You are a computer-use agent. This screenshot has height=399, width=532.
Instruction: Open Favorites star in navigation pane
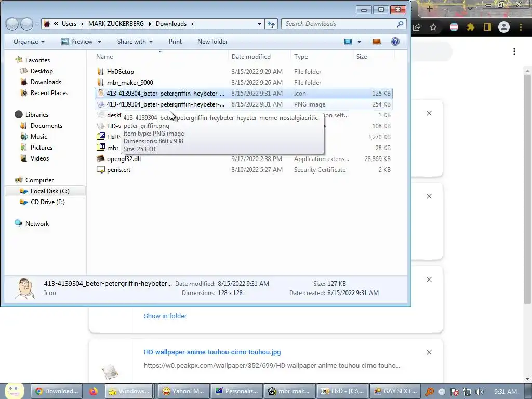19,60
